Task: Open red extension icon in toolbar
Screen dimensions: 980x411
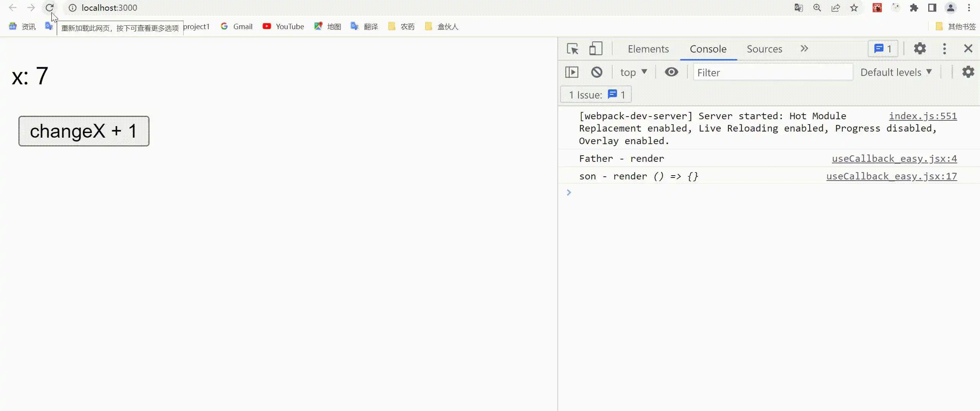Action: (x=877, y=8)
